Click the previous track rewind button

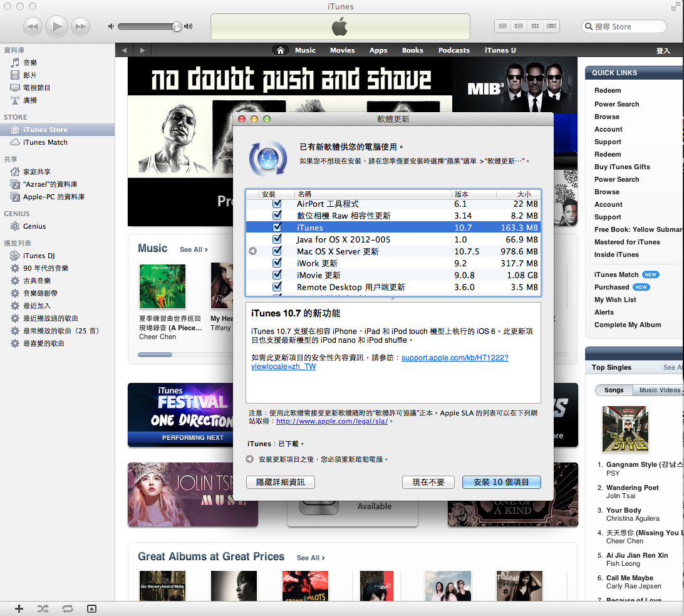point(33,26)
